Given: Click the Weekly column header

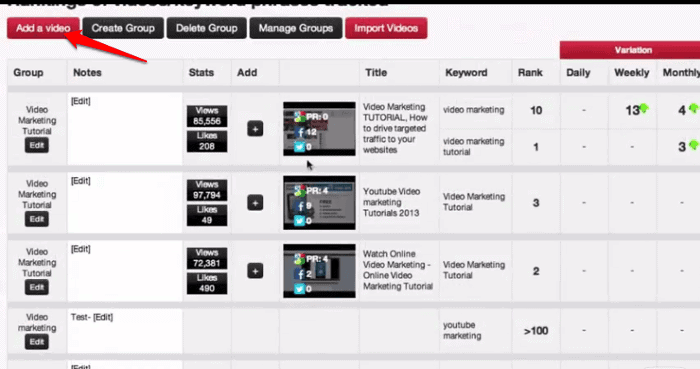Looking at the screenshot, I should (x=632, y=73).
